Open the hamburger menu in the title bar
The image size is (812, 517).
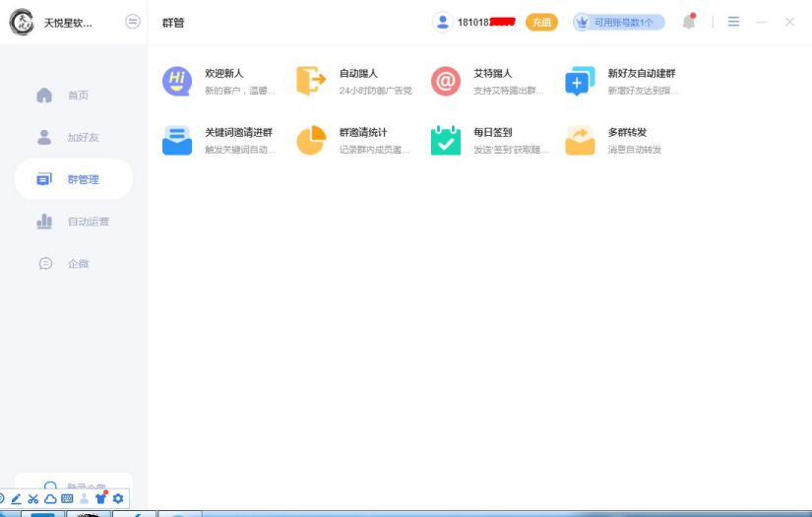click(733, 22)
